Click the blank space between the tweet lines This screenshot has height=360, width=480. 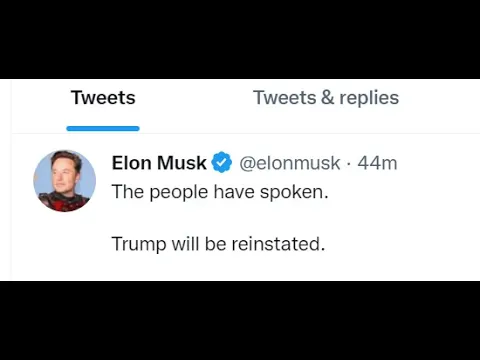point(218,218)
